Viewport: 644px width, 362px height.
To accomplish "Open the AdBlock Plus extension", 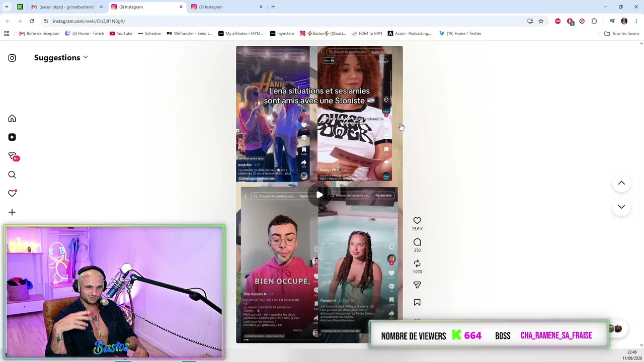I will (x=557, y=21).
